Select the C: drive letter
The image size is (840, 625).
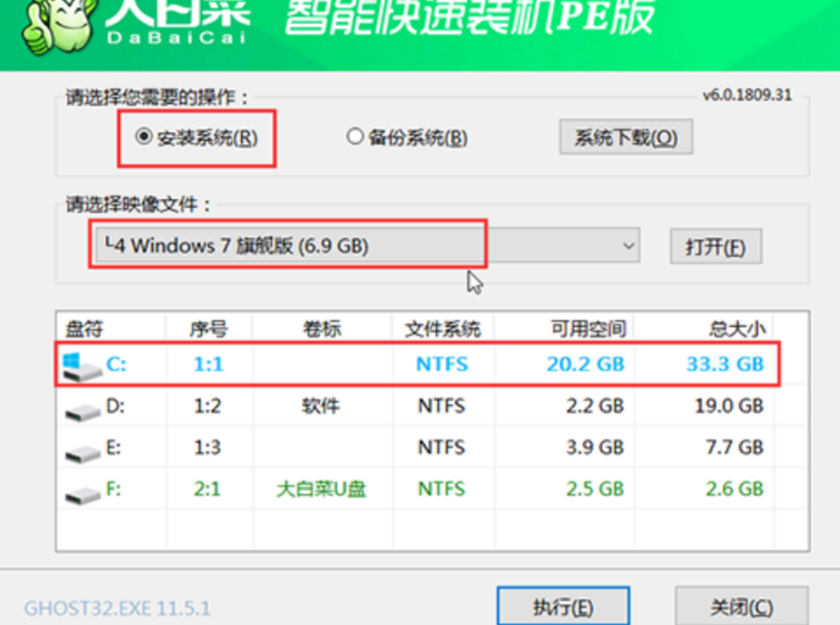click(116, 364)
